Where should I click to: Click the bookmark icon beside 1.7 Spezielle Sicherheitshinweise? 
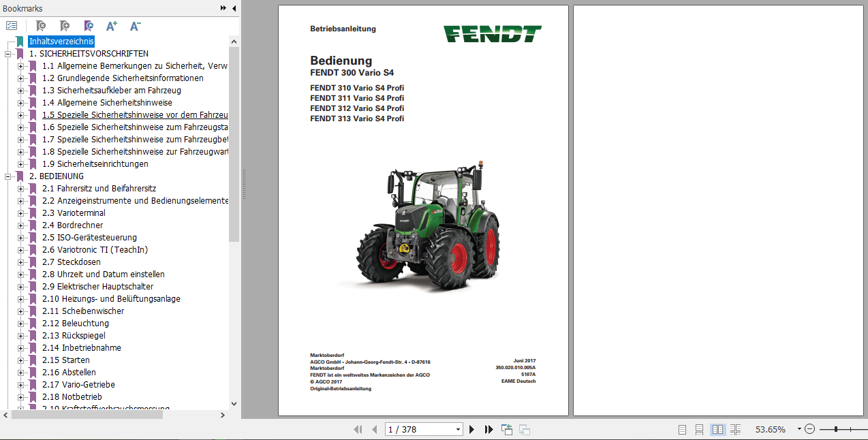point(33,140)
